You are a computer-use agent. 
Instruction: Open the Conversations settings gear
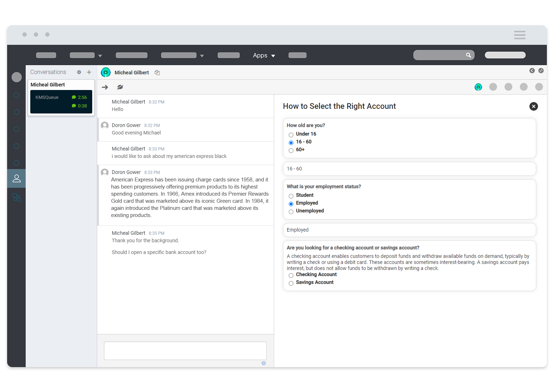(x=79, y=72)
